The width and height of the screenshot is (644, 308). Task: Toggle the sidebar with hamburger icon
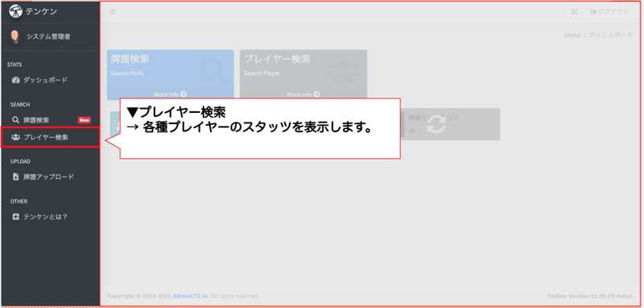click(113, 12)
